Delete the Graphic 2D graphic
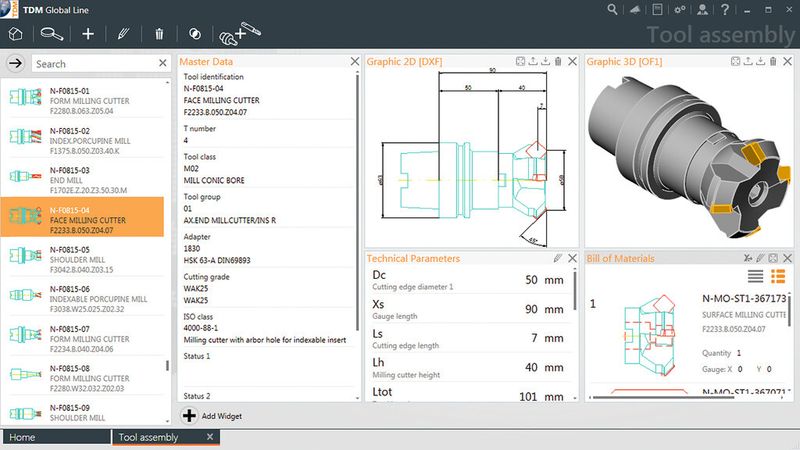This screenshot has width=800, height=450. [x=558, y=61]
